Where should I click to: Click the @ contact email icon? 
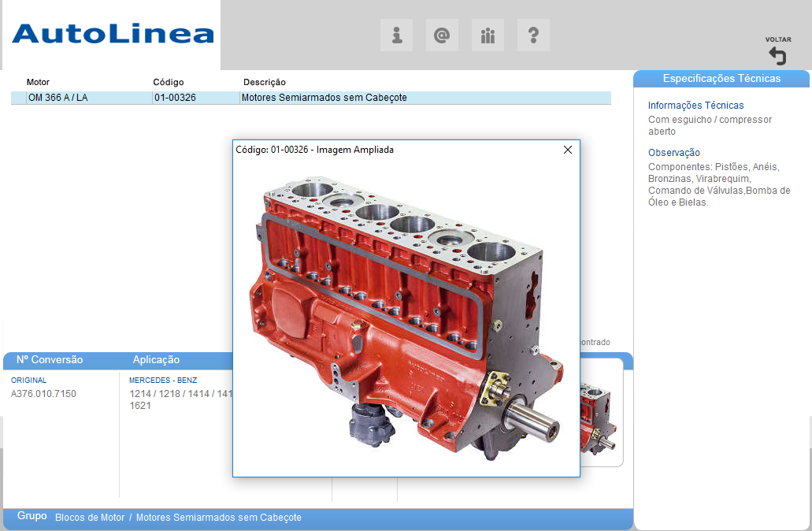pos(442,35)
